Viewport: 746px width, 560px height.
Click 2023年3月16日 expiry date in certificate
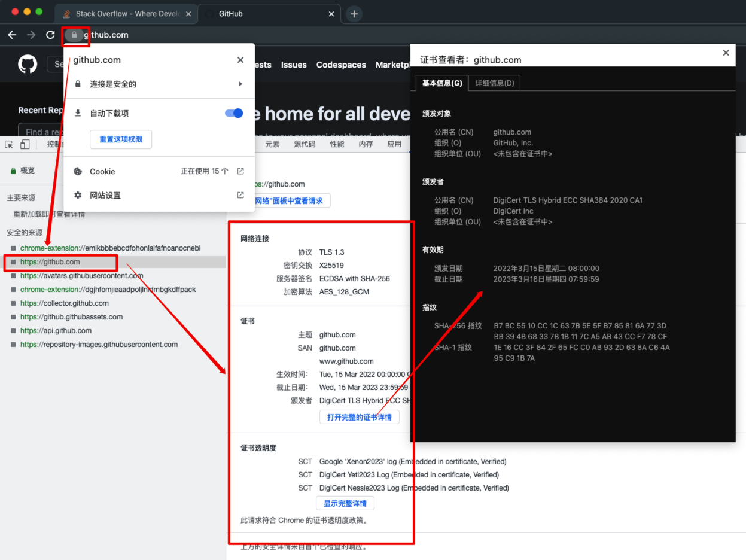point(546,279)
